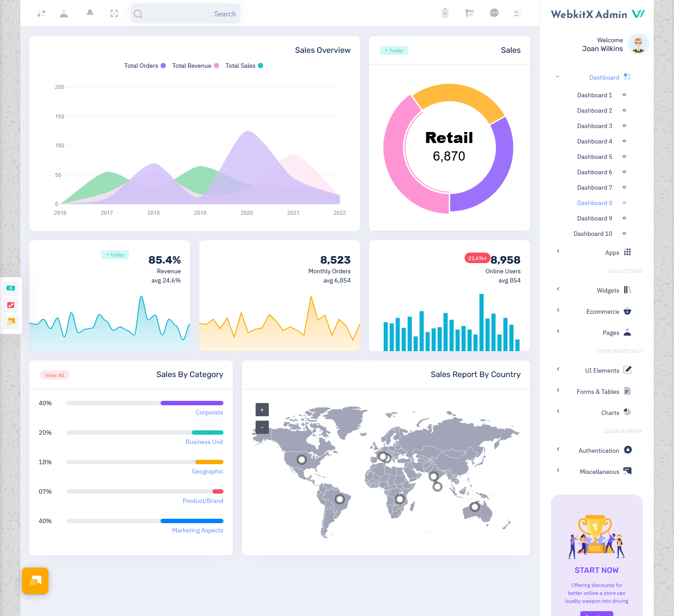Open the Today dropdown in Sales card
674x616 pixels.
click(x=394, y=51)
